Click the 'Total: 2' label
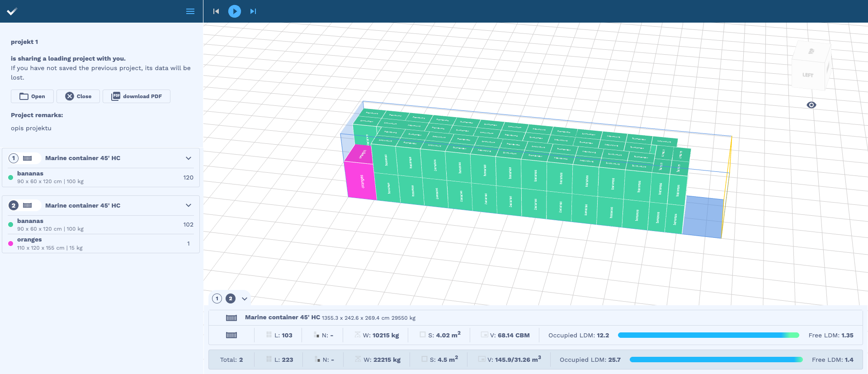This screenshot has height=374, width=868. (231, 360)
